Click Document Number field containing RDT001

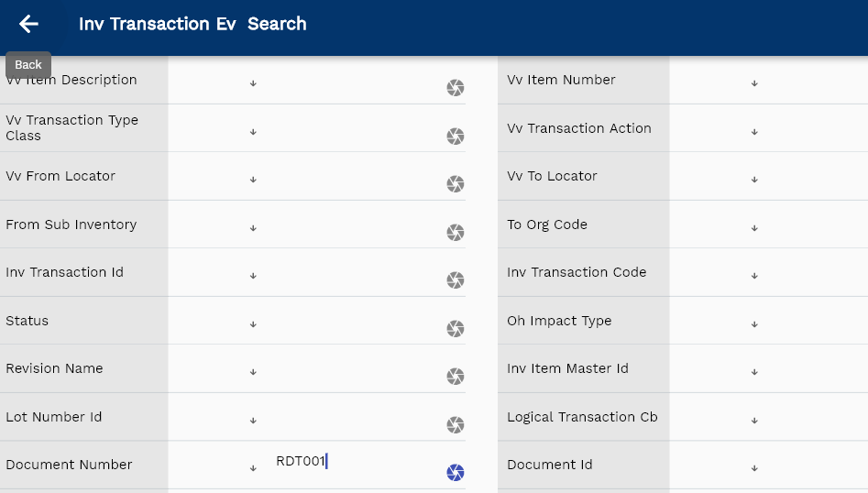click(353, 462)
